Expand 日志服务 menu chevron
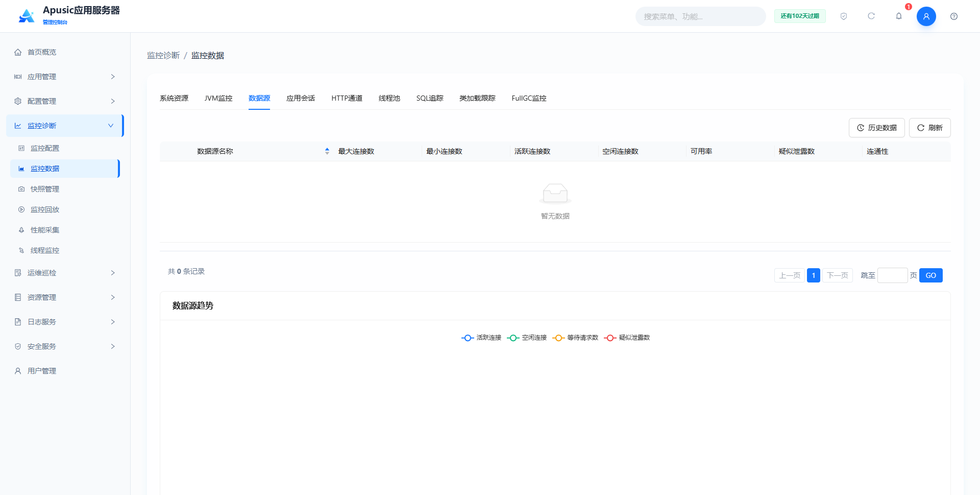The image size is (980, 495). coord(113,322)
